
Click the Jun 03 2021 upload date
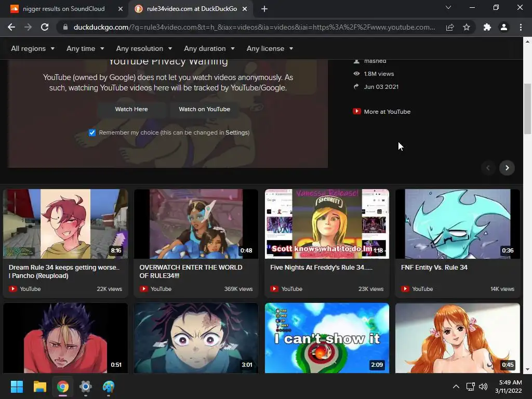pos(381,87)
